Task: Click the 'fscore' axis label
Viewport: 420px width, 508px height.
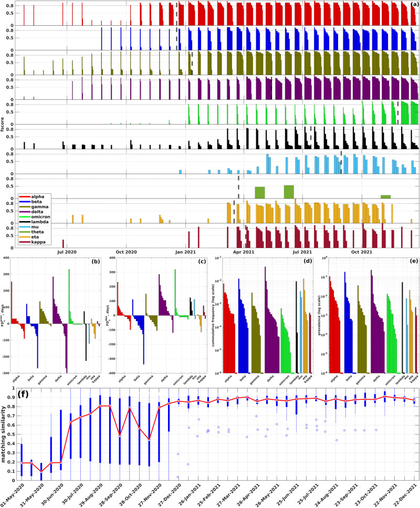Action: 3,125
